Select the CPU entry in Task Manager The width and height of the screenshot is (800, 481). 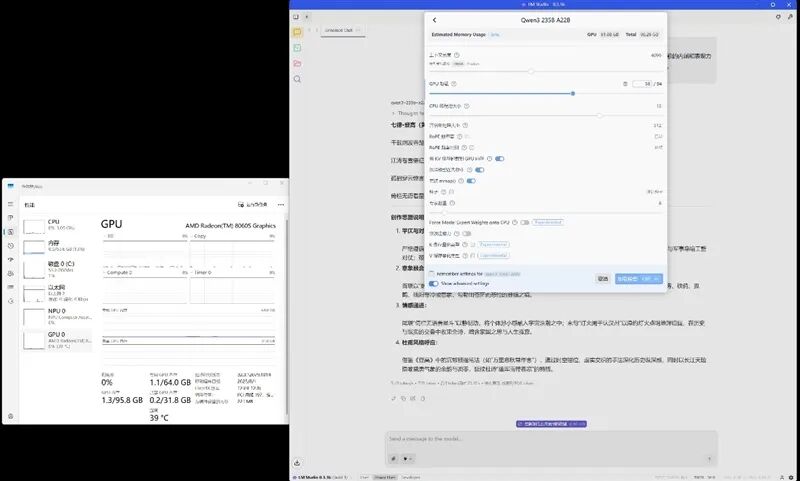pyautogui.click(x=57, y=225)
